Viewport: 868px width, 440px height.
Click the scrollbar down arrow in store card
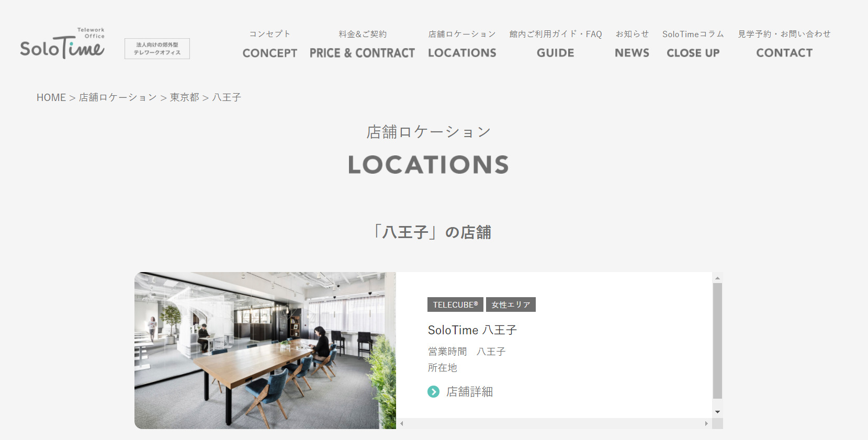click(717, 412)
